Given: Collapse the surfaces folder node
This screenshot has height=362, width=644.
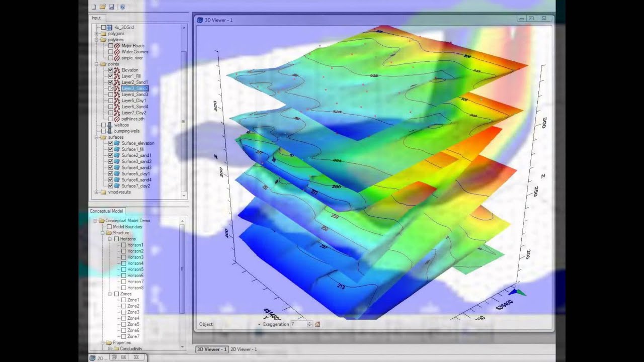Looking at the screenshot, I should (97, 137).
